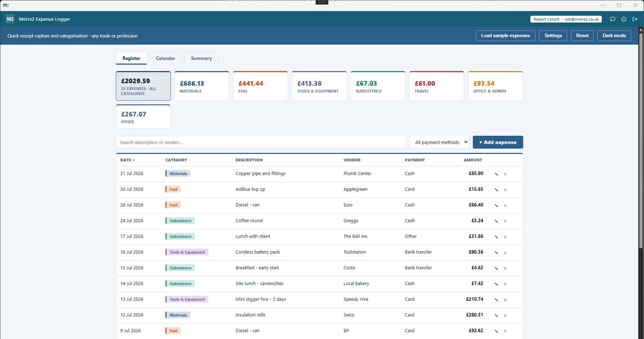Delete the Site lunch - sandwiches expense

[x=505, y=284]
